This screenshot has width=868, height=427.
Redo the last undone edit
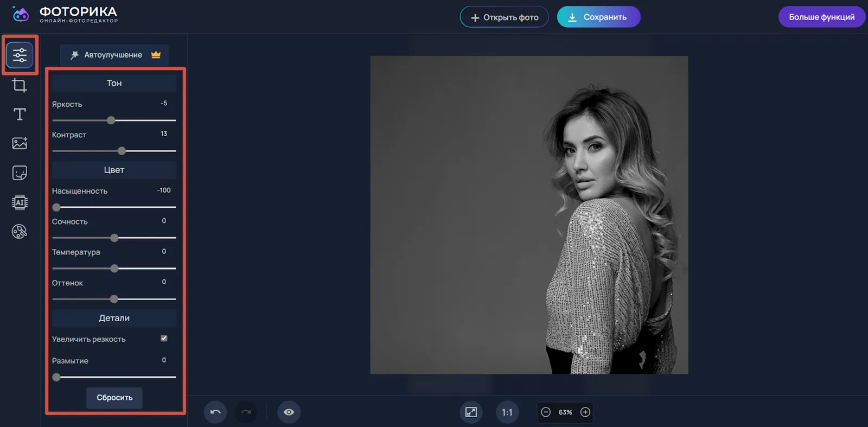pyautogui.click(x=246, y=412)
